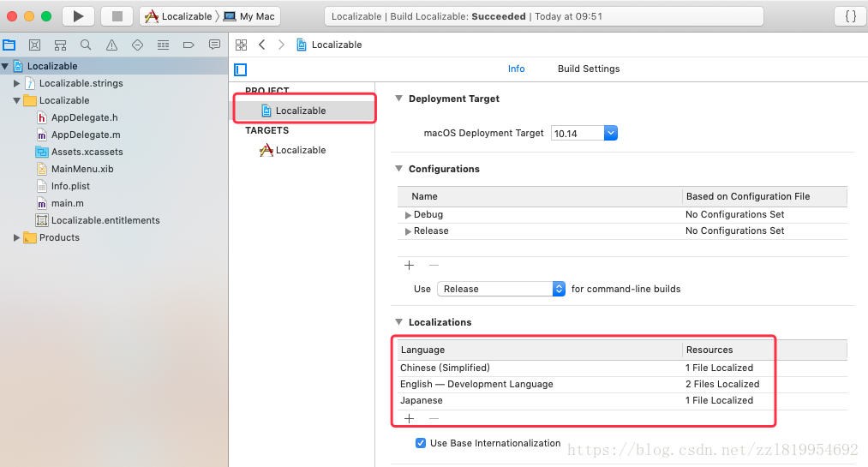The image size is (868, 467).
Task: Switch to the Build Settings tab
Action: click(589, 69)
